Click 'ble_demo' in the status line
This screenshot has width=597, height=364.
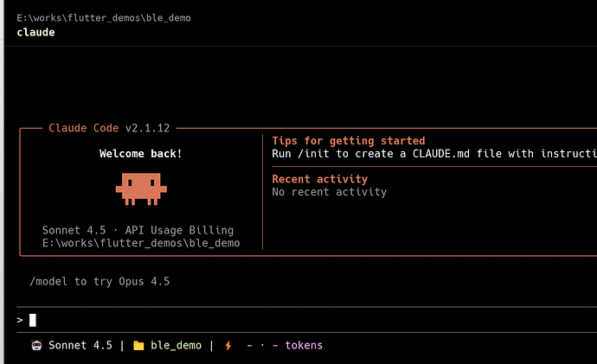[176, 345]
